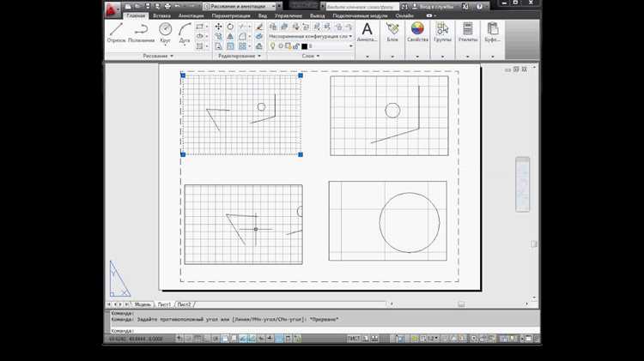Activate the Rotate tool
This screenshot has width=644, height=361.
pyautogui.click(x=230, y=27)
